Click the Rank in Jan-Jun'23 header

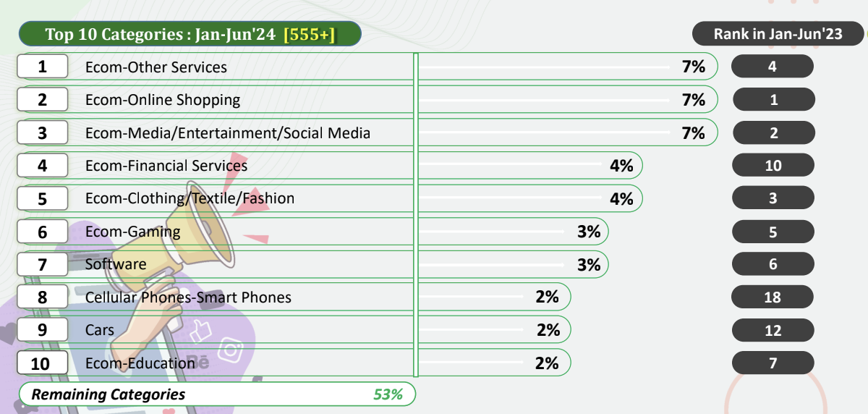(x=778, y=34)
